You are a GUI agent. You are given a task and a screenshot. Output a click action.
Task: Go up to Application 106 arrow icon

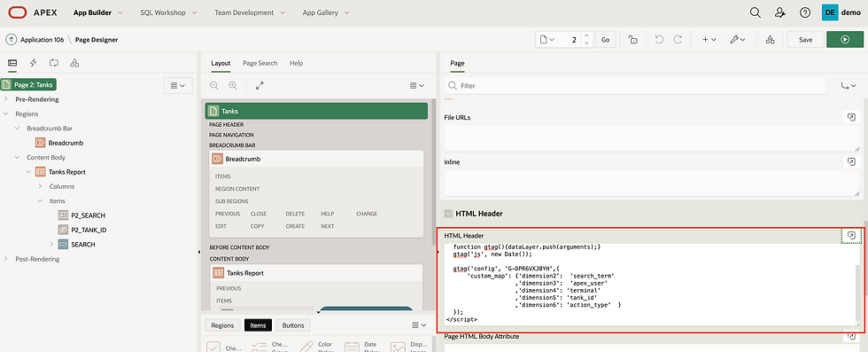(x=11, y=40)
